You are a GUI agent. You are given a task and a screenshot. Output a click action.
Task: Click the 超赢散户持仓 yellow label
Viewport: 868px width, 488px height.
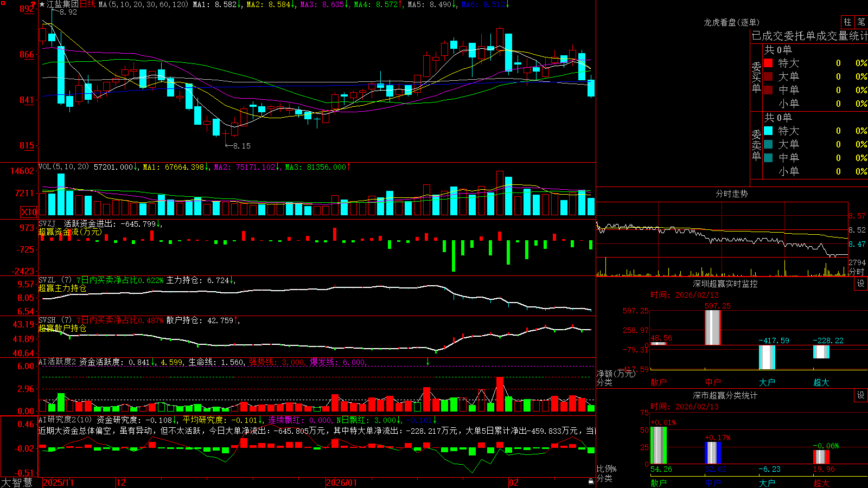pyautogui.click(x=62, y=328)
